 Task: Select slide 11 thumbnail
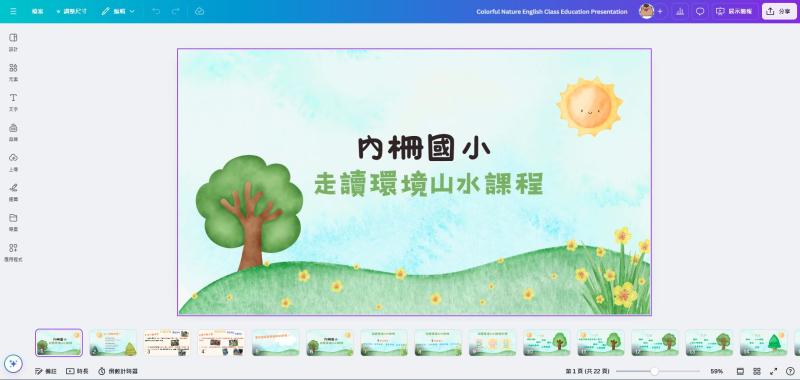pyautogui.click(x=601, y=342)
